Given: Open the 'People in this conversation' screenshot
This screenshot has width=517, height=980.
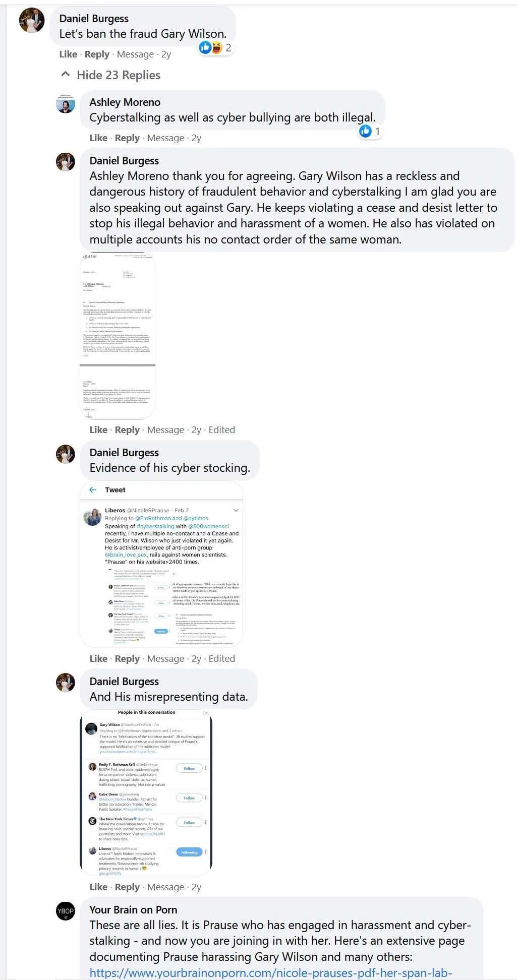Looking at the screenshot, I should pyautogui.click(x=146, y=792).
